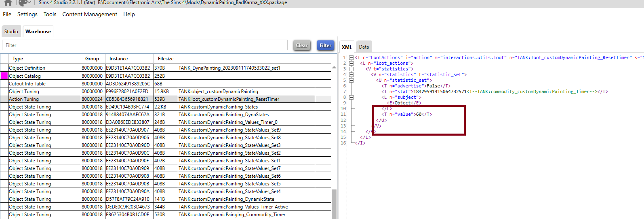Collapse XML line 8 subject list node
The height and width of the screenshot is (219, 644).
[x=351, y=98]
